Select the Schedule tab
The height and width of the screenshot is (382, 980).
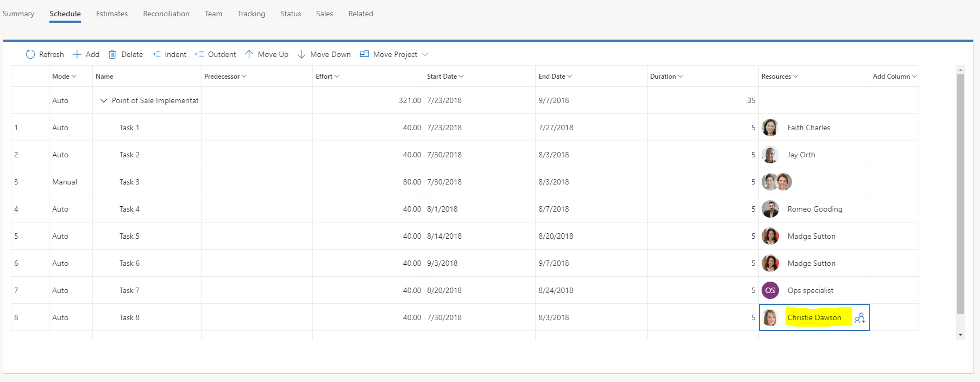[x=65, y=14]
